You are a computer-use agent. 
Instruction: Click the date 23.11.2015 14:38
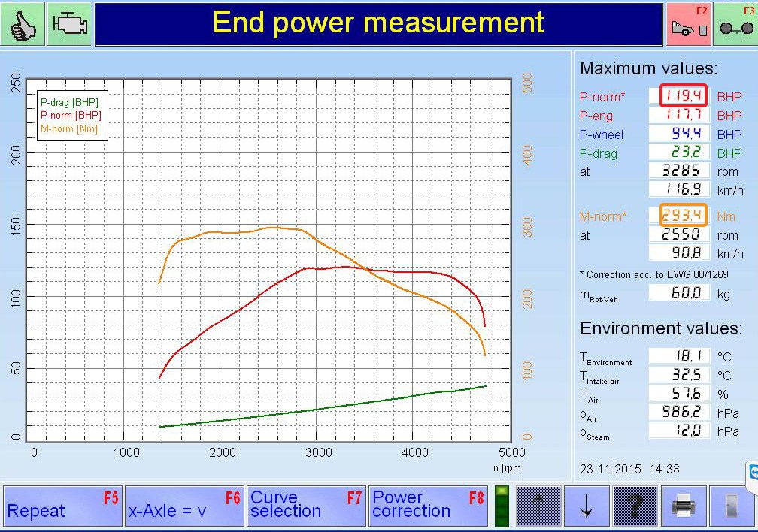tap(629, 469)
